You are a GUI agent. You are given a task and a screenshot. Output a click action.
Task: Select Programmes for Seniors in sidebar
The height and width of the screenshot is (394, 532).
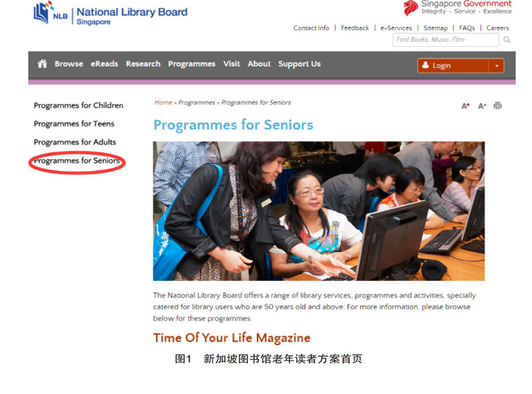[x=76, y=161]
